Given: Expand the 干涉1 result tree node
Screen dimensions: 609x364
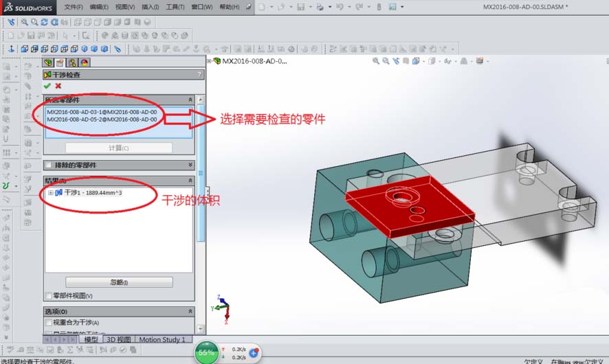Looking at the screenshot, I should pos(51,192).
